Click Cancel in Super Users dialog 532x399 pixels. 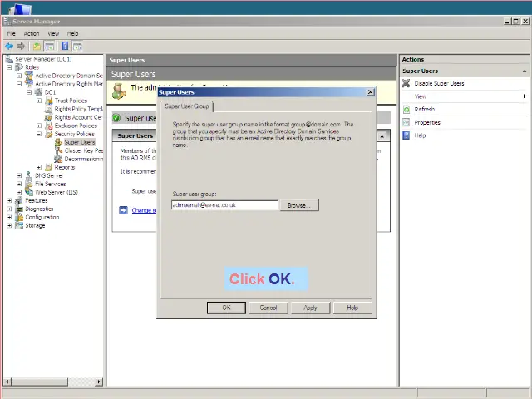point(268,308)
